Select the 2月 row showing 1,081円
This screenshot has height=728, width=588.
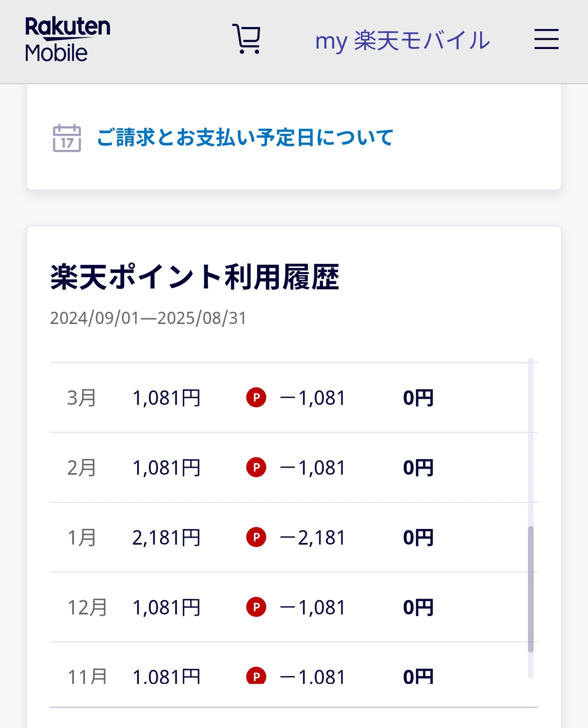click(x=289, y=468)
